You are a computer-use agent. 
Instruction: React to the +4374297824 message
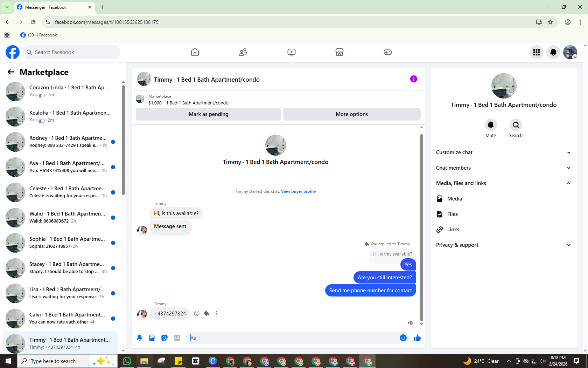[x=197, y=313]
